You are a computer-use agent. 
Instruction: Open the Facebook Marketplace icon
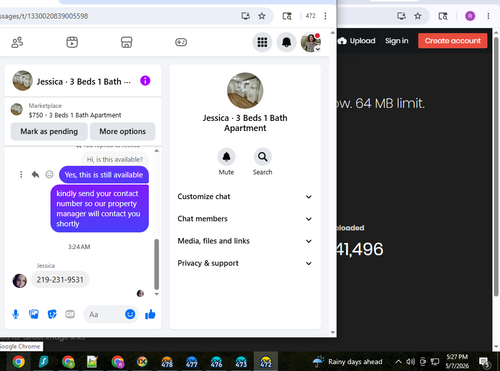[x=126, y=42]
